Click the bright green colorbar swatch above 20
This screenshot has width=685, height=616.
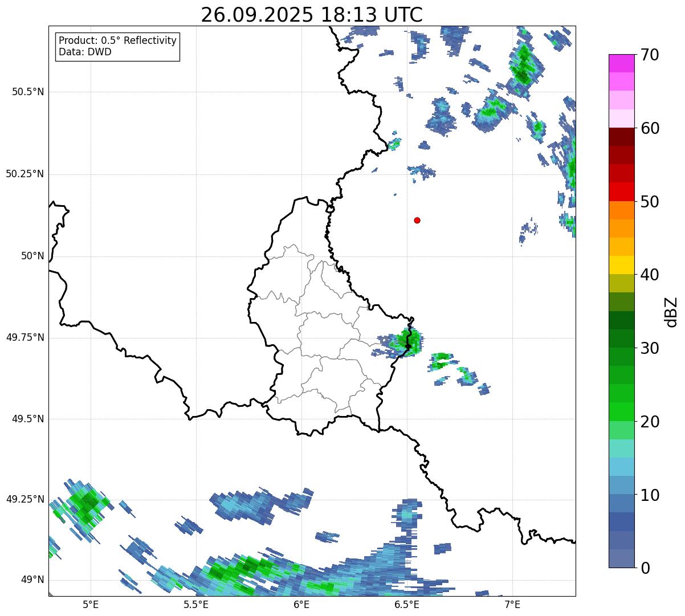click(x=622, y=412)
